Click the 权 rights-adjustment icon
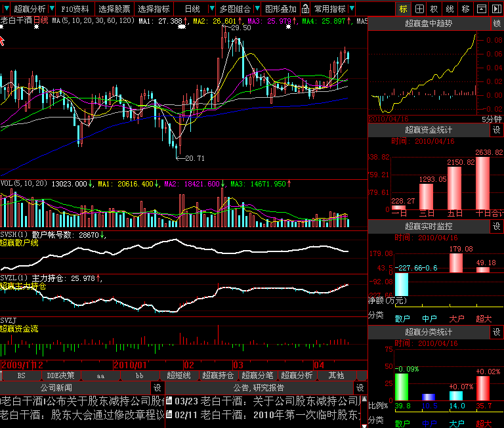The image size is (504, 428). 434,9
